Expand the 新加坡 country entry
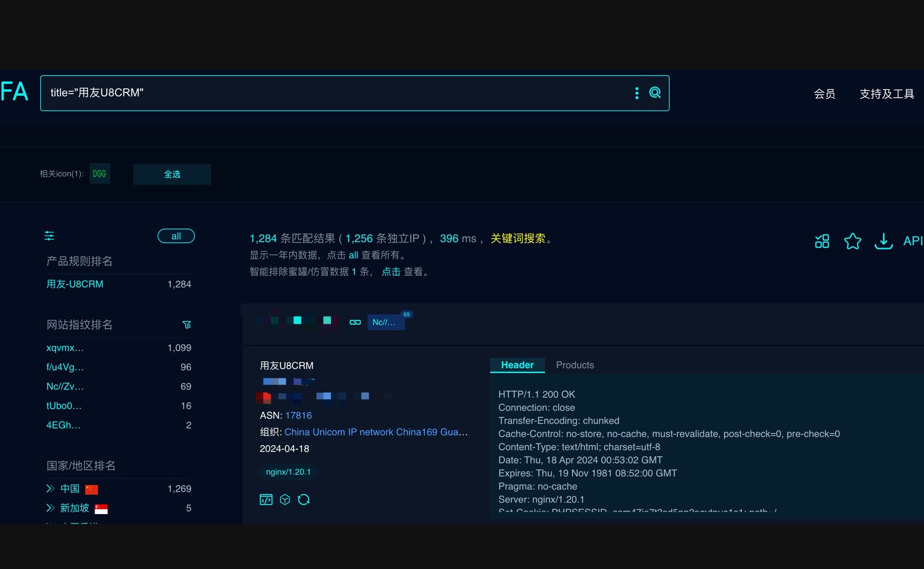 pyautogui.click(x=52, y=508)
